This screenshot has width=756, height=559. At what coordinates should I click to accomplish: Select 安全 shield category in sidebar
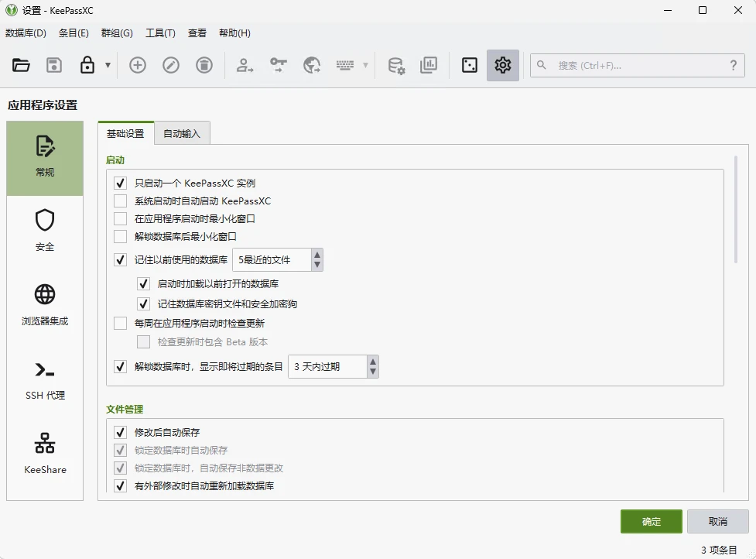pyautogui.click(x=45, y=231)
